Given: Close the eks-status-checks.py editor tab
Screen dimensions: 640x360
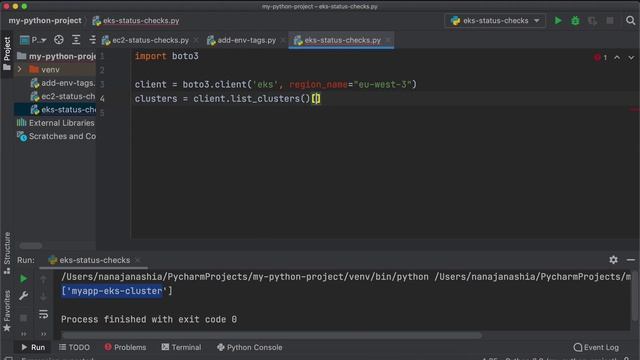Looking at the screenshot, I should pos(388,40).
